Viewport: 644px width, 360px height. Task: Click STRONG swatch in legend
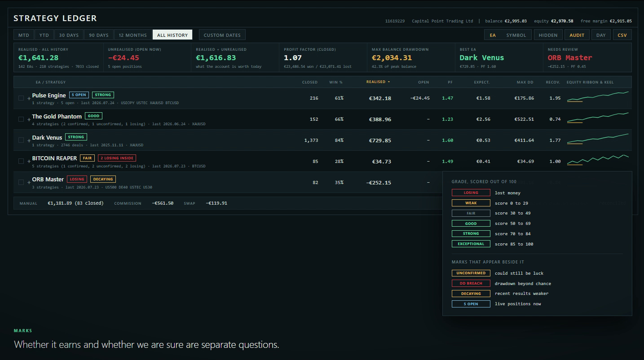point(471,233)
